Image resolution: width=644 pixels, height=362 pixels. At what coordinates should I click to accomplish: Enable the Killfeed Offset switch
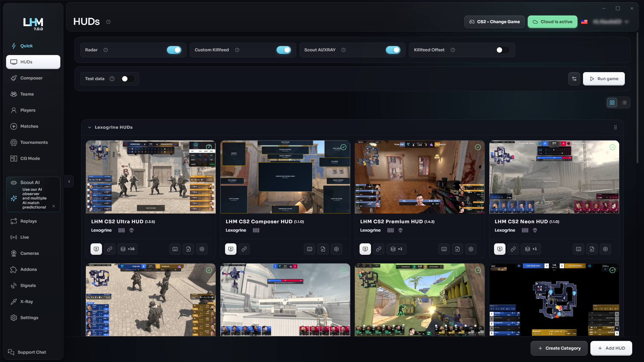click(x=502, y=50)
